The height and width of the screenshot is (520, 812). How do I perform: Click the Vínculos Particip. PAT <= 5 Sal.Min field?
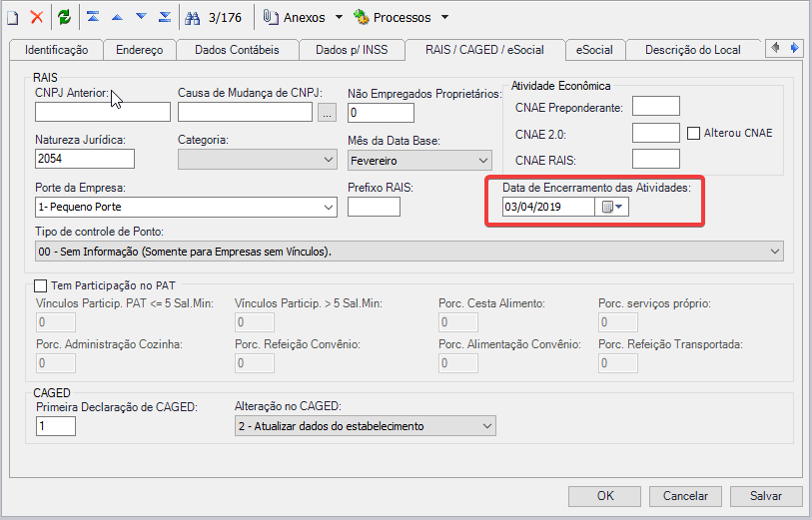[x=56, y=322]
